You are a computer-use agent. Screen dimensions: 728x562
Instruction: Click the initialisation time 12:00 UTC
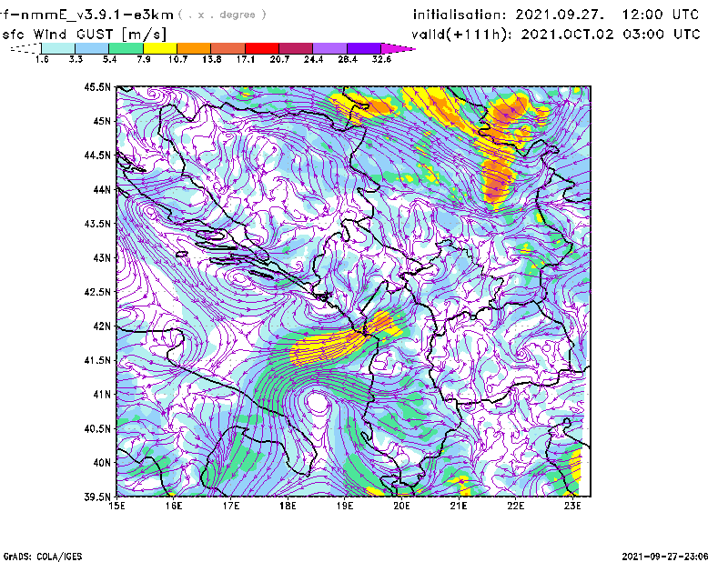[x=661, y=15]
